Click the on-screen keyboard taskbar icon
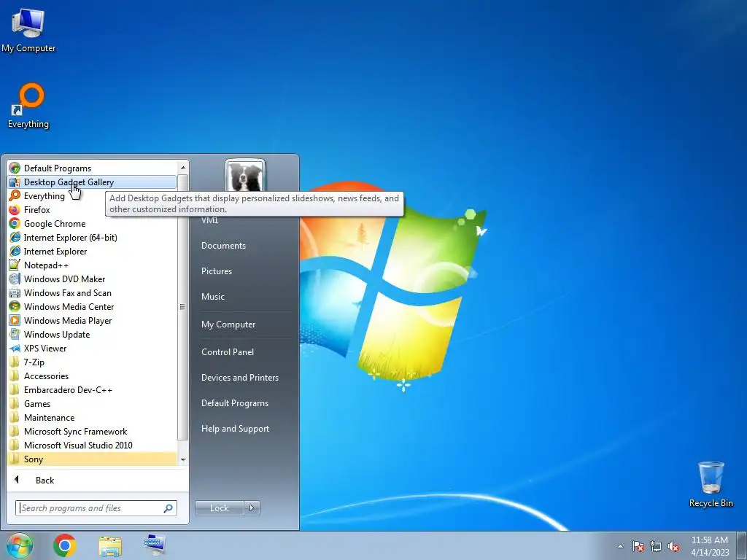747x560 pixels. pos(155,545)
